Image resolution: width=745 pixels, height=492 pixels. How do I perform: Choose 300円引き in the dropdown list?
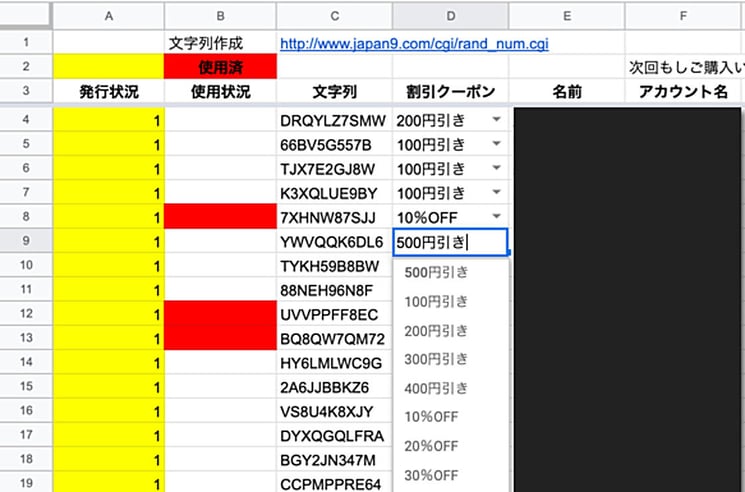pos(435,359)
